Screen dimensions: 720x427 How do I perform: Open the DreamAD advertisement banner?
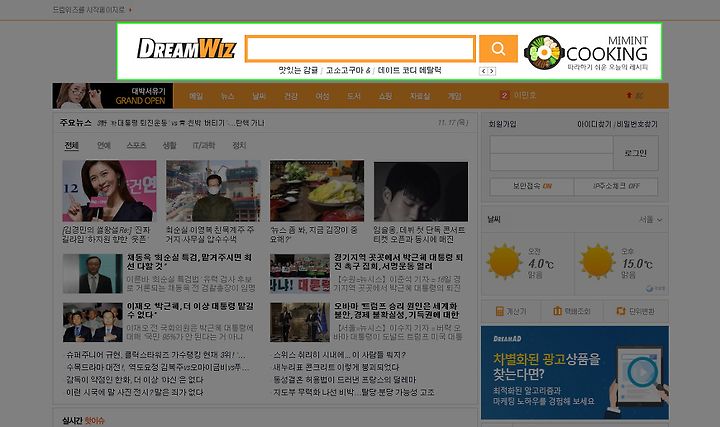pos(575,373)
